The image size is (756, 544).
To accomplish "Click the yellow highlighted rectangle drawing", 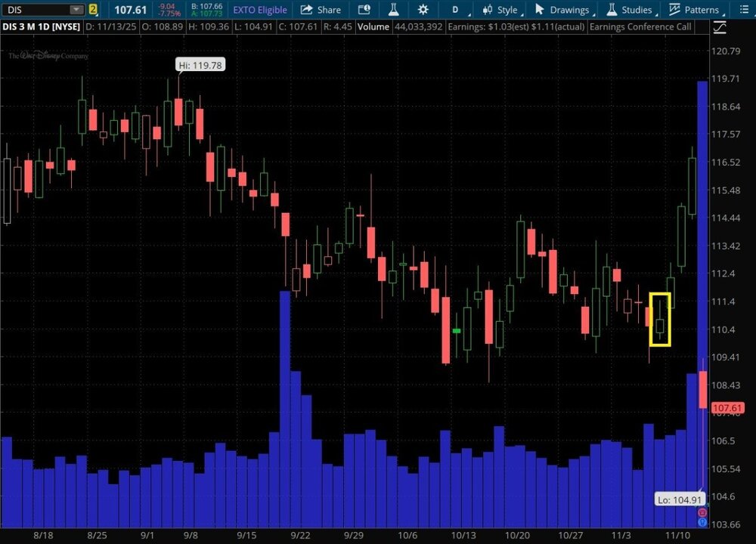I will (x=660, y=319).
